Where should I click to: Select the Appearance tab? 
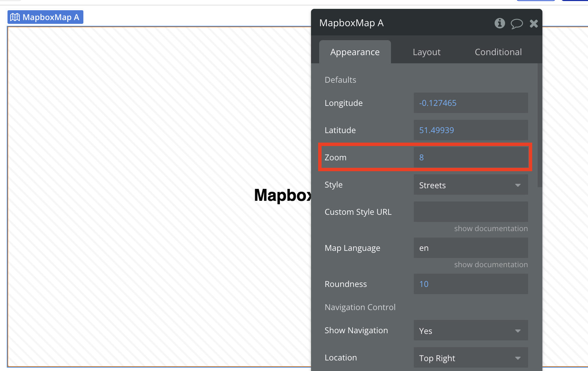(x=355, y=52)
